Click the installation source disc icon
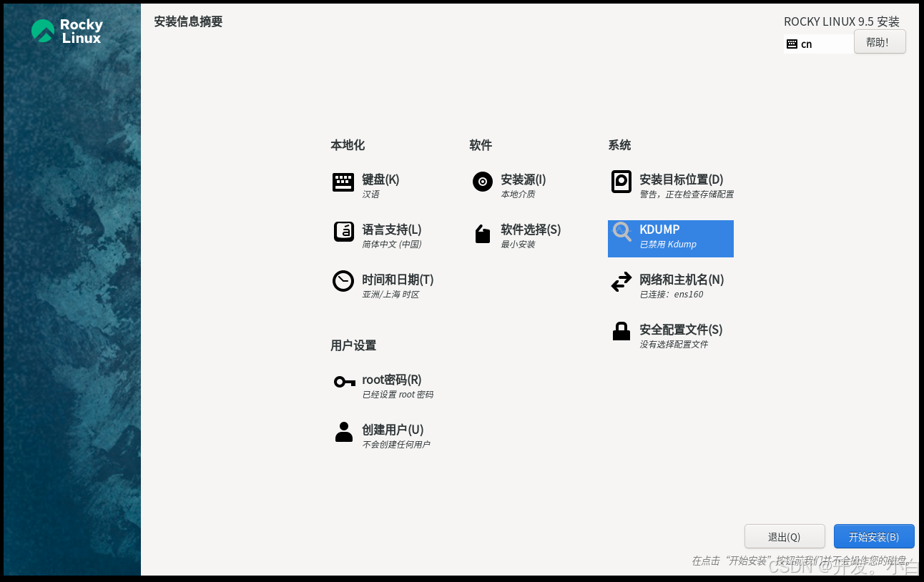This screenshot has width=924, height=582. [483, 182]
